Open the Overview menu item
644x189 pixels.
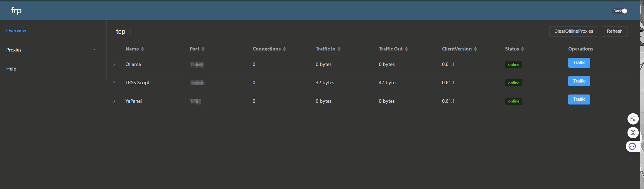coord(16,31)
